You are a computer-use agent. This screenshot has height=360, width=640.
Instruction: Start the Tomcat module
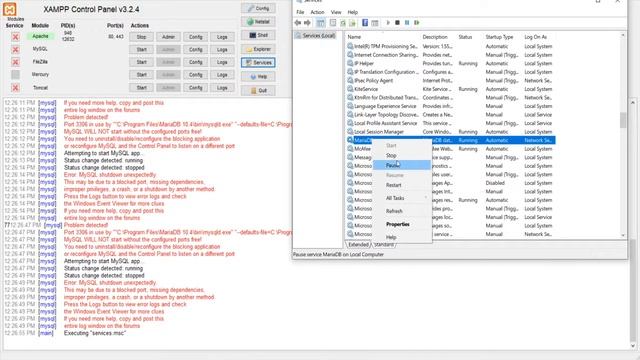point(142,87)
